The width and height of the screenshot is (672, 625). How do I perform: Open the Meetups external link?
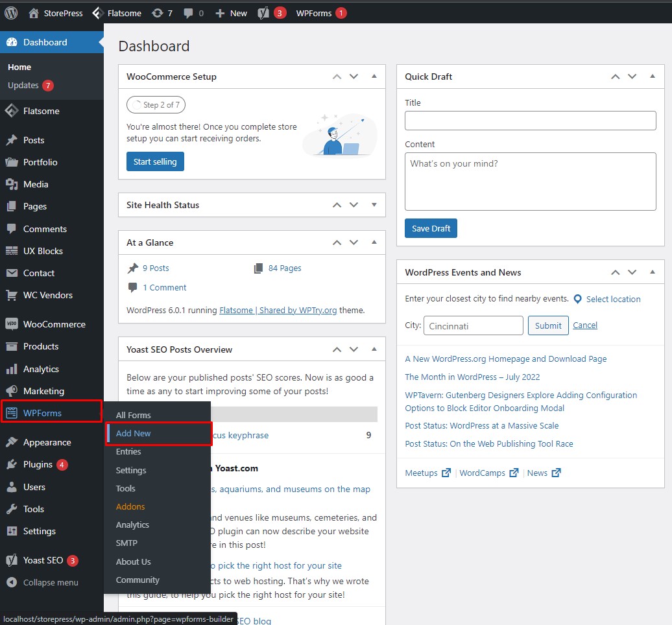(x=427, y=473)
